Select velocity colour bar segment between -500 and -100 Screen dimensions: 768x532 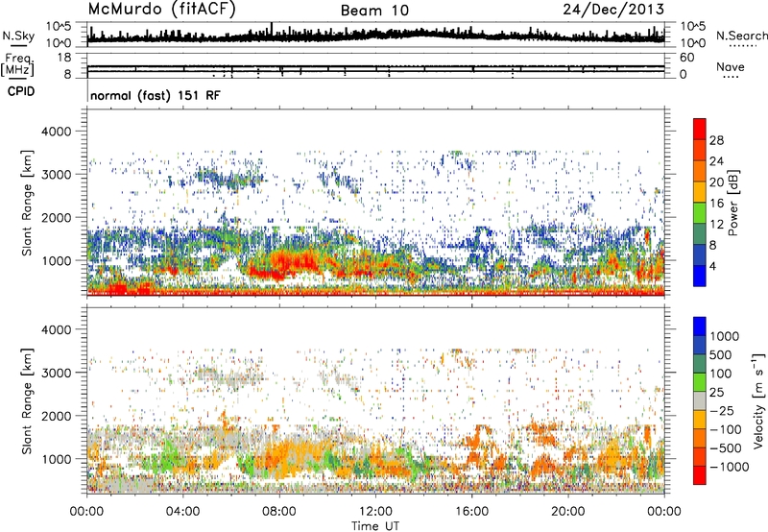[x=700, y=438]
